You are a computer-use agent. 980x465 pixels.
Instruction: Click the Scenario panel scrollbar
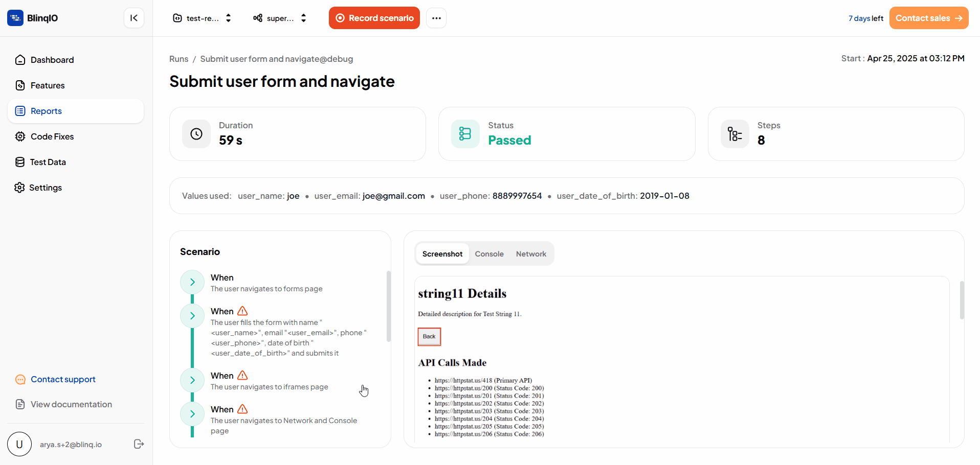(x=389, y=306)
